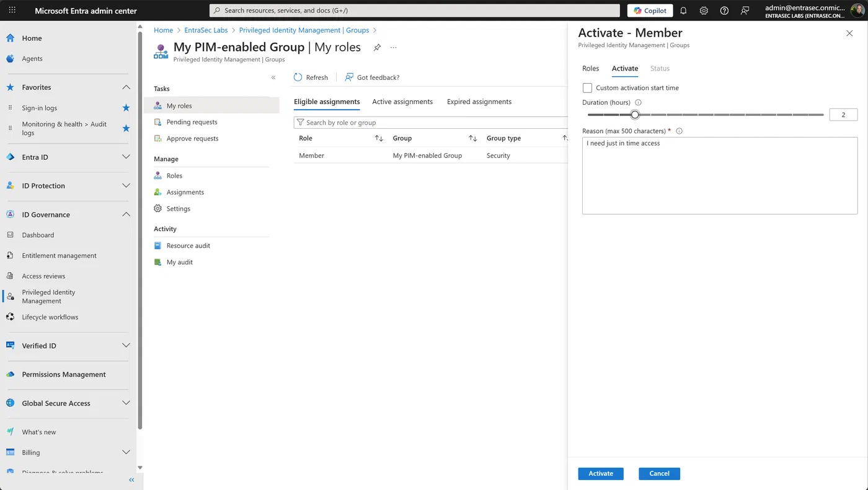Expand the Entra ID section
Screen dimensions: 868x490
pos(126,157)
